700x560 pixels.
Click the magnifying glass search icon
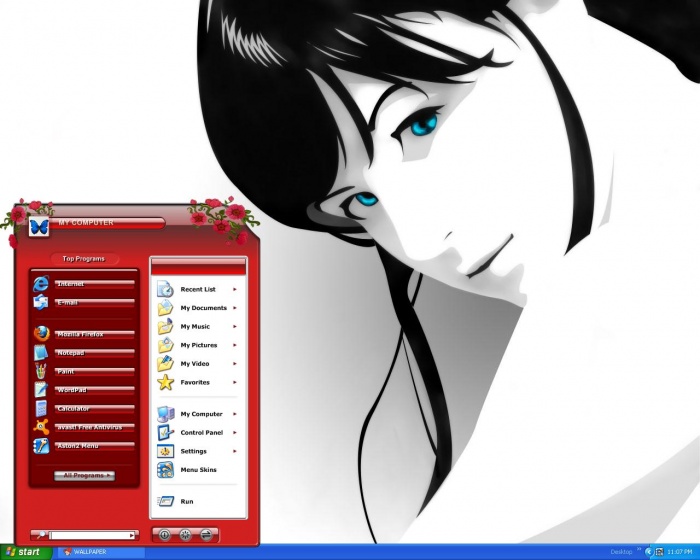[x=41, y=535]
